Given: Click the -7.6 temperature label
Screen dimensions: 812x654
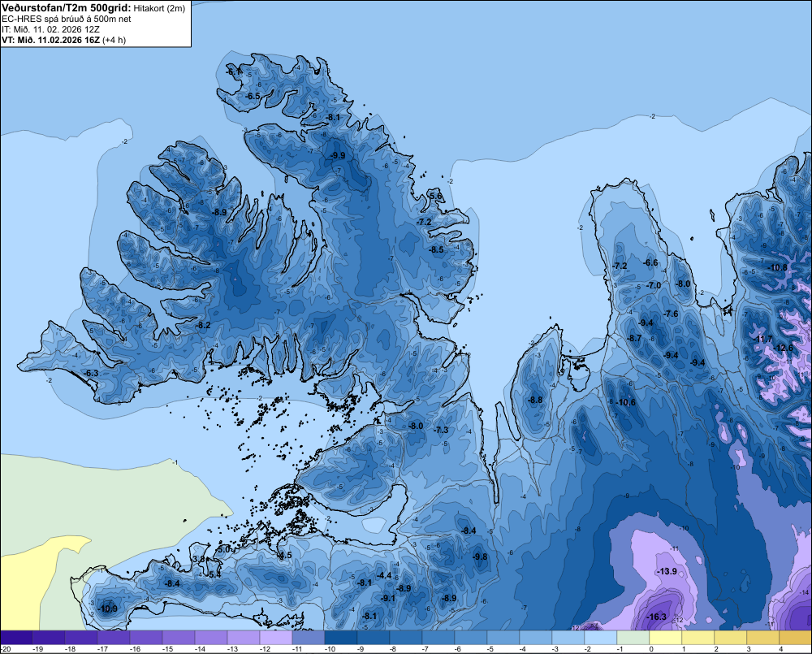Looking at the screenshot, I should (x=671, y=314).
